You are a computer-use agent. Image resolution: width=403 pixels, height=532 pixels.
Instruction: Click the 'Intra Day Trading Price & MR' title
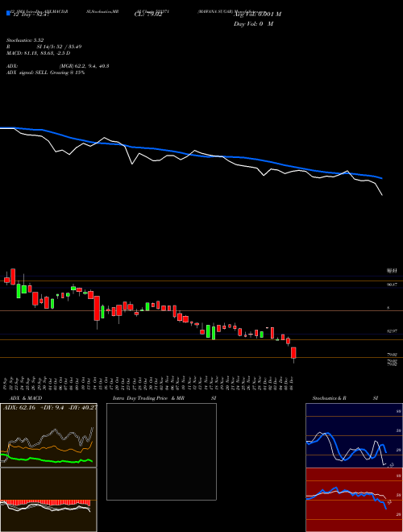coord(148,398)
